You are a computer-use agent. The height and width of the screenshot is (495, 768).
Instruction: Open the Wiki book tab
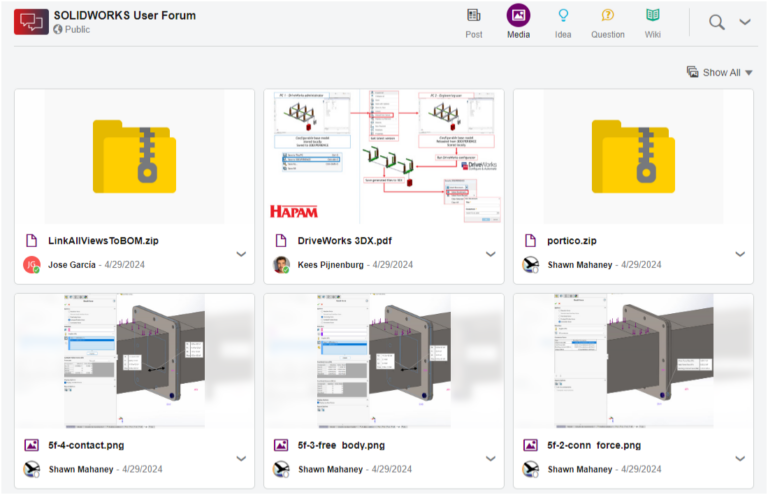click(652, 16)
